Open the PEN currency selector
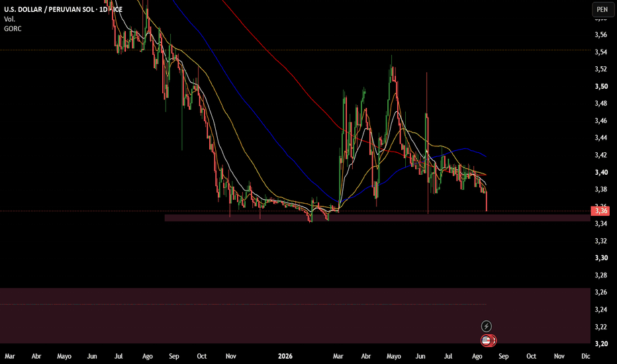The height and width of the screenshot is (364, 617). point(602,9)
